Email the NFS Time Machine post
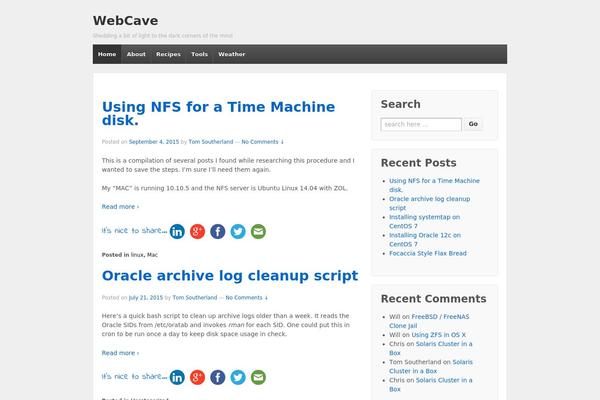600x400 pixels. (x=258, y=232)
